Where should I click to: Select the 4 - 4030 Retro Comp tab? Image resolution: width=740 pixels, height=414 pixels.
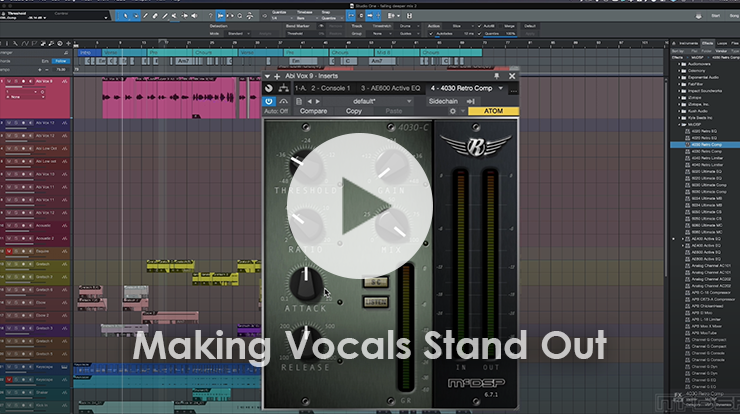click(461, 88)
